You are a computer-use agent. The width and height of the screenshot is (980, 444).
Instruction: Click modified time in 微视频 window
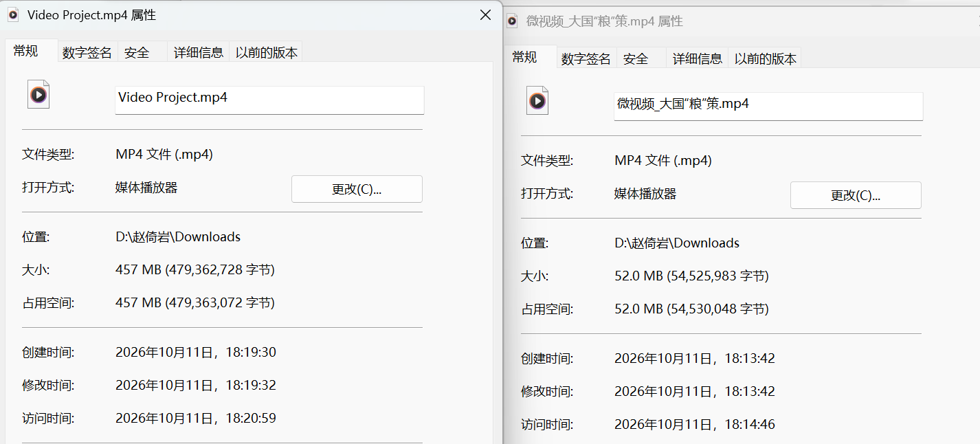(x=695, y=392)
